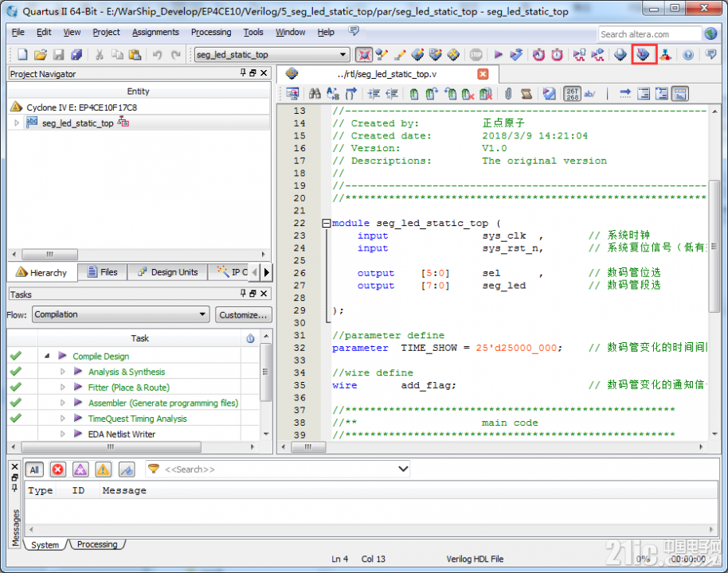Expand TimeQuest Timing Analysis task

pos(63,419)
